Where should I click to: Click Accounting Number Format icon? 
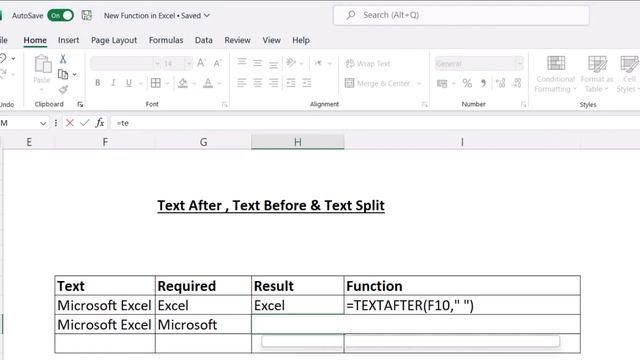pyautogui.click(x=442, y=83)
